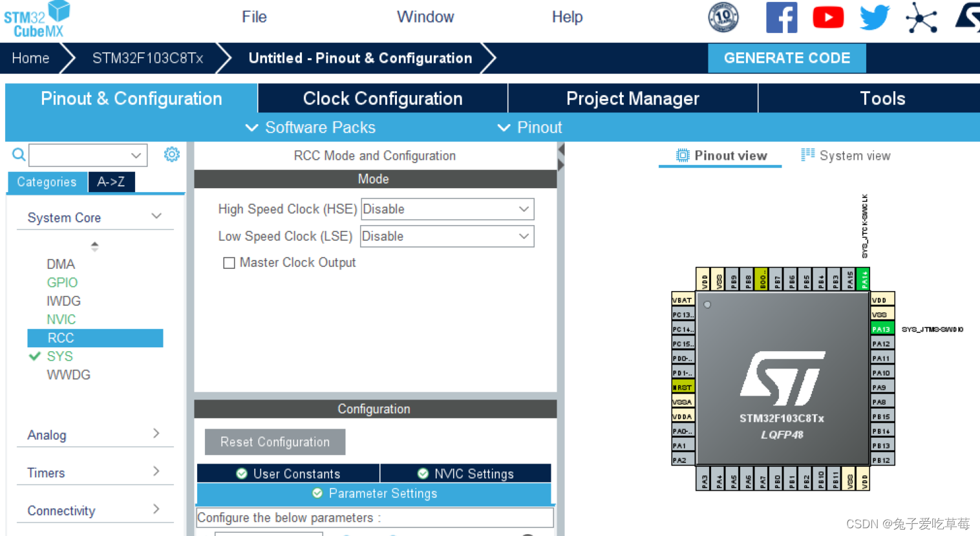This screenshot has height=536, width=980.
Task: Select the green PA13 pin on chip
Action: (x=882, y=329)
